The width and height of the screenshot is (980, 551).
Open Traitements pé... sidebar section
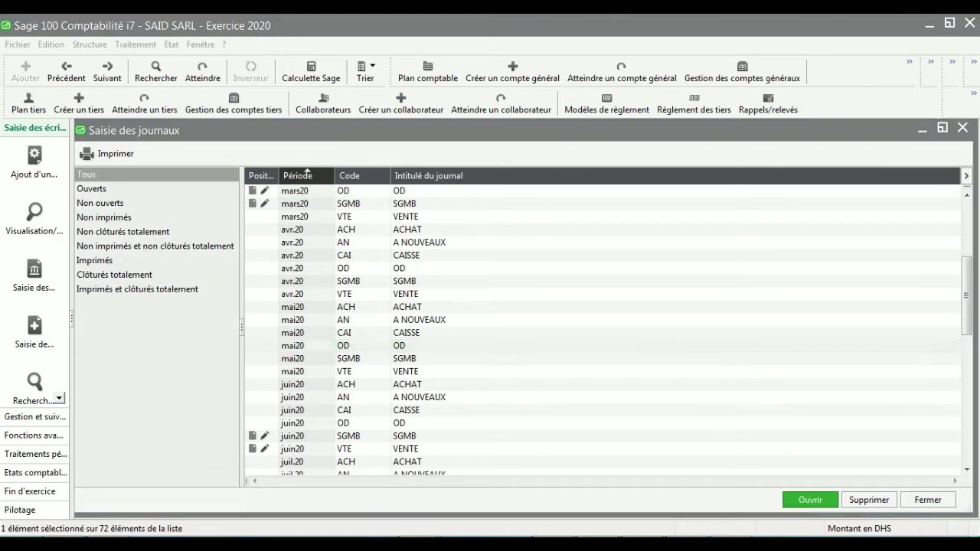34,454
